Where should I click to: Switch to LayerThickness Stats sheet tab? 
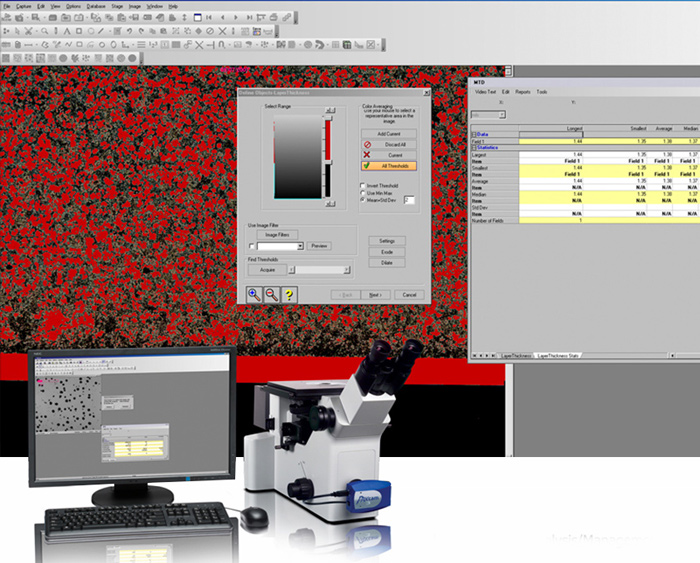pos(558,355)
